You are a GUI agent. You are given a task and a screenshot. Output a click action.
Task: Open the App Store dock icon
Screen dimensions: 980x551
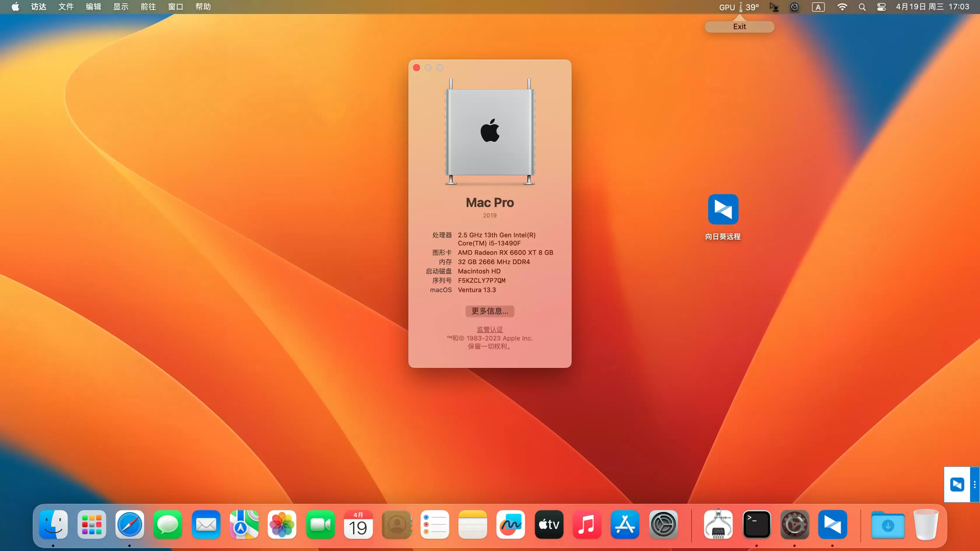click(x=625, y=524)
